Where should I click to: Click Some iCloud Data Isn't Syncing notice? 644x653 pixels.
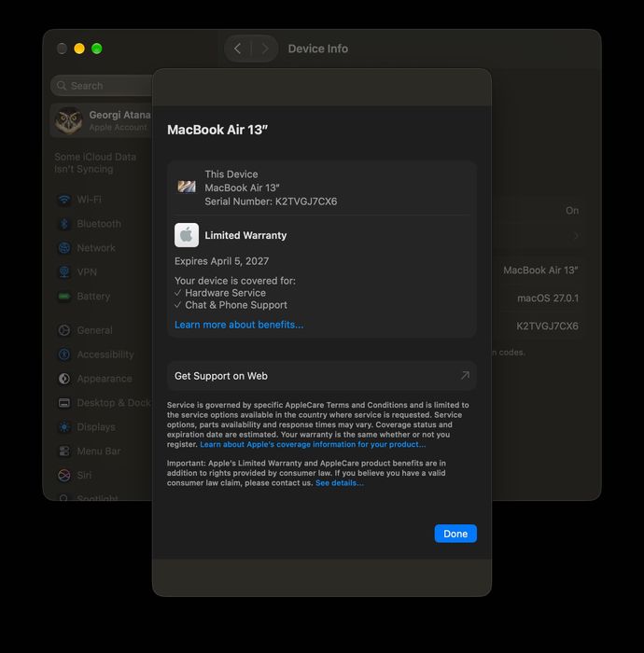(x=95, y=163)
